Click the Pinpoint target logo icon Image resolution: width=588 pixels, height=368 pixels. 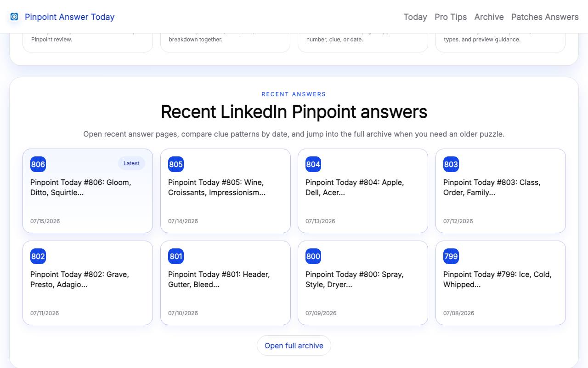tap(14, 17)
